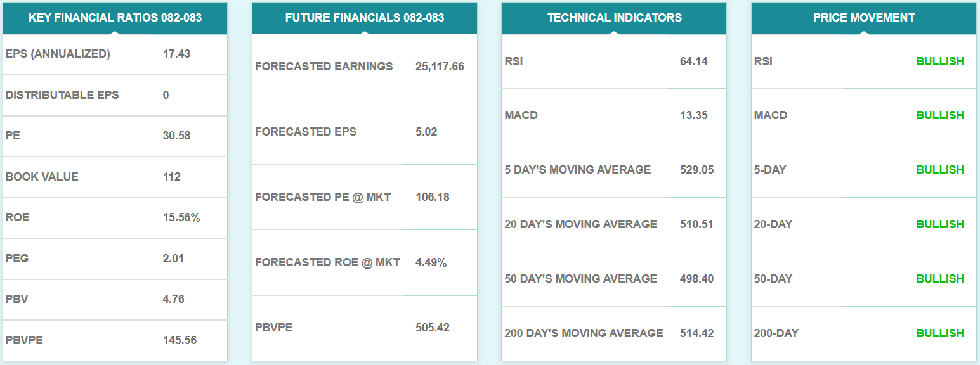This screenshot has width=980, height=365.
Task: Select the Forecasted EPS label
Action: [306, 132]
